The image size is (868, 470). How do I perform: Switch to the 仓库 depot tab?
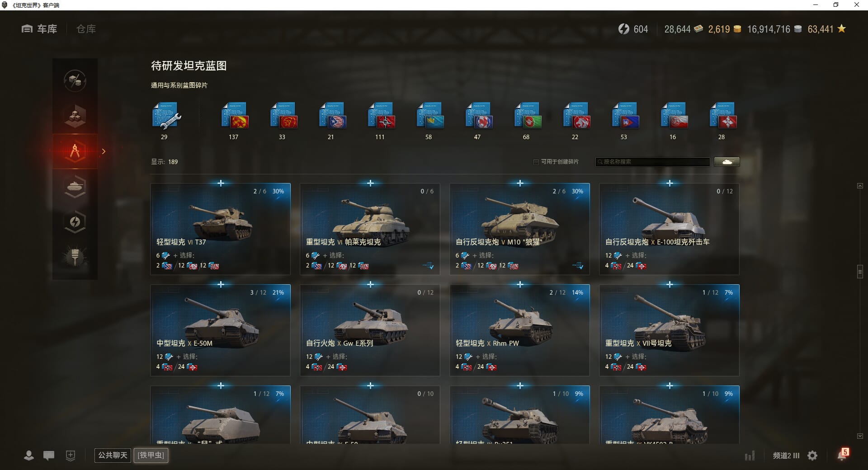[86, 29]
